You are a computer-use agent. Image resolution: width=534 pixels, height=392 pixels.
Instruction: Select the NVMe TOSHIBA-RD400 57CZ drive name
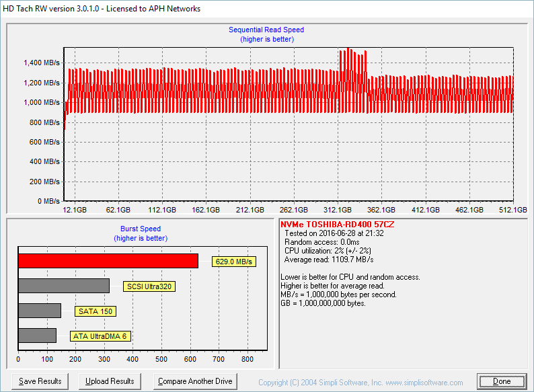point(338,224)
